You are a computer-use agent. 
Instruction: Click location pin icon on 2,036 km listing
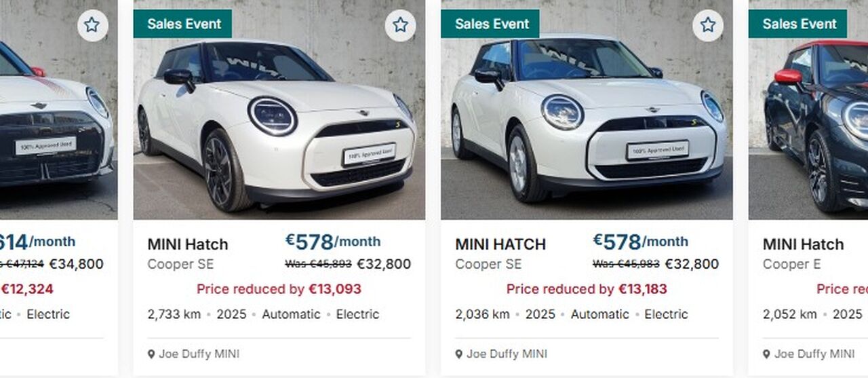click(x=459, y=354)
